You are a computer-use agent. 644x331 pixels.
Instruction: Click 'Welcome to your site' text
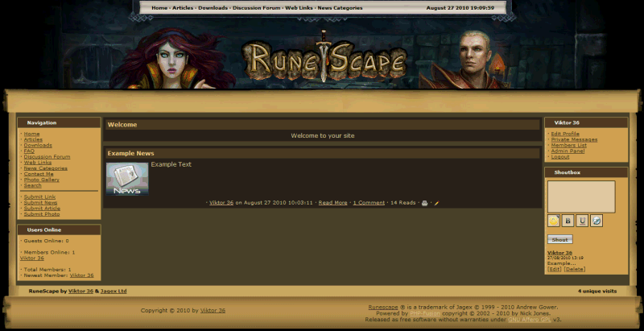point(323,136)
